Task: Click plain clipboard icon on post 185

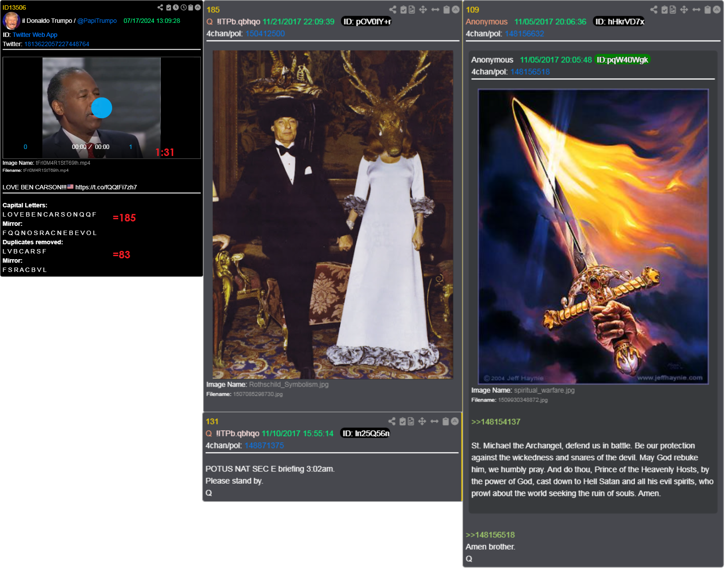Action: pyautogui.click(x=446, y=10)
